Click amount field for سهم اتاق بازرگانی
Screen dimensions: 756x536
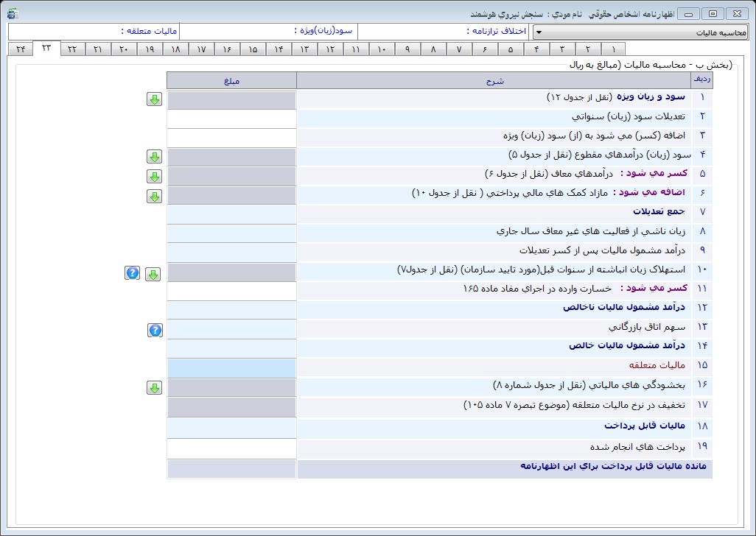[231, 329]
